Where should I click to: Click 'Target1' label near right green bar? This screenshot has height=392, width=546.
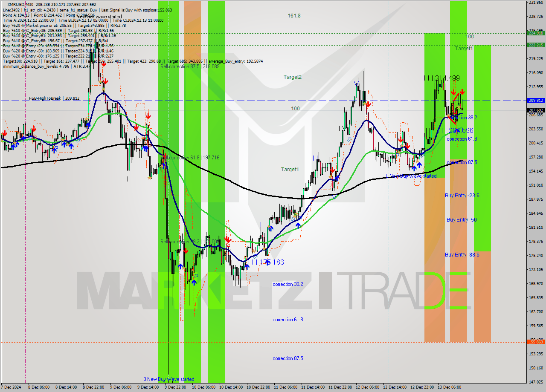464,49
